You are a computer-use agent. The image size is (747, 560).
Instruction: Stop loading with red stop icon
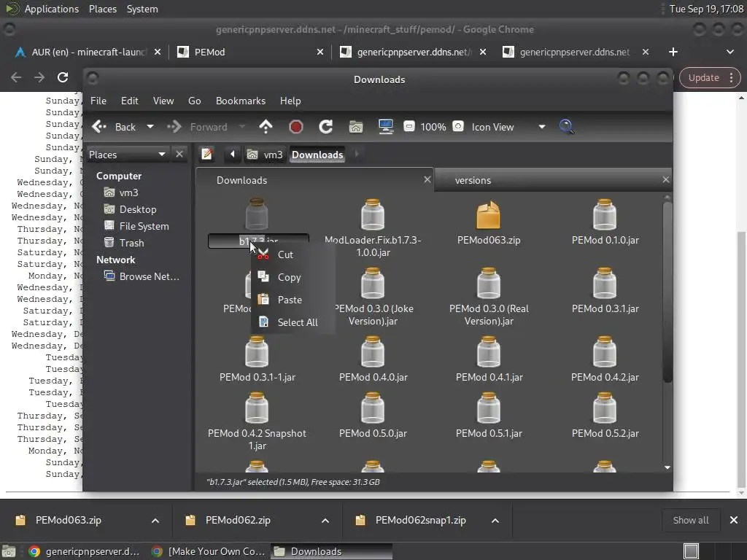[x=296, y=127]
